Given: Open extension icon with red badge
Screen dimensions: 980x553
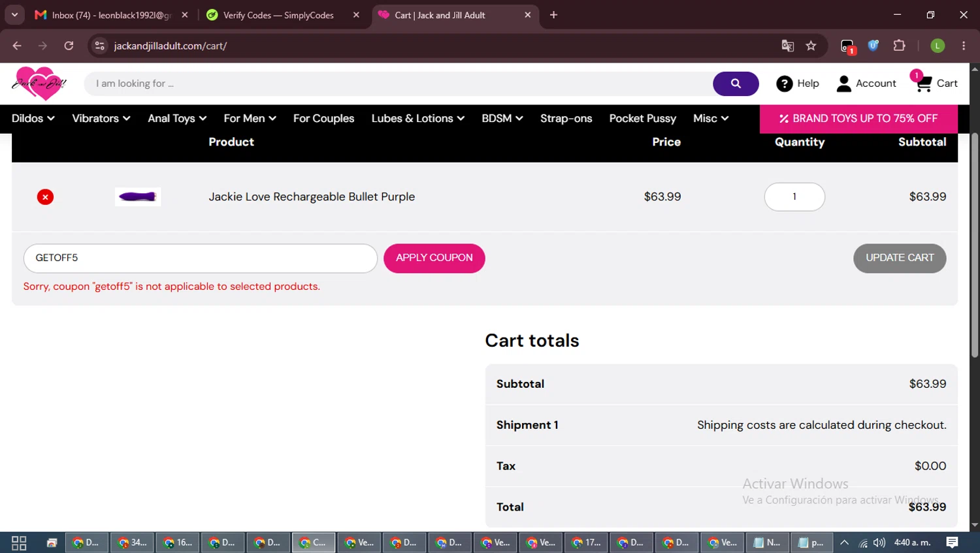Looking at the screenshot, I should (847, 46).
